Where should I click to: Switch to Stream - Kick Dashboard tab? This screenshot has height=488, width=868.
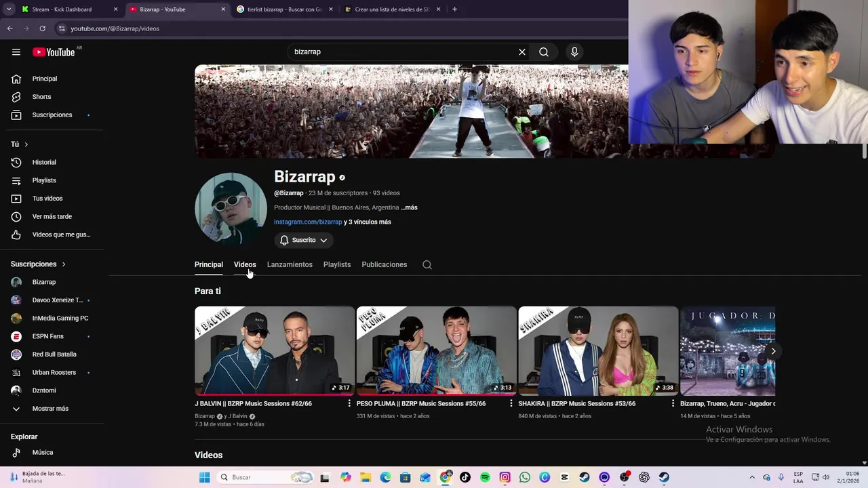coord(70,9)
